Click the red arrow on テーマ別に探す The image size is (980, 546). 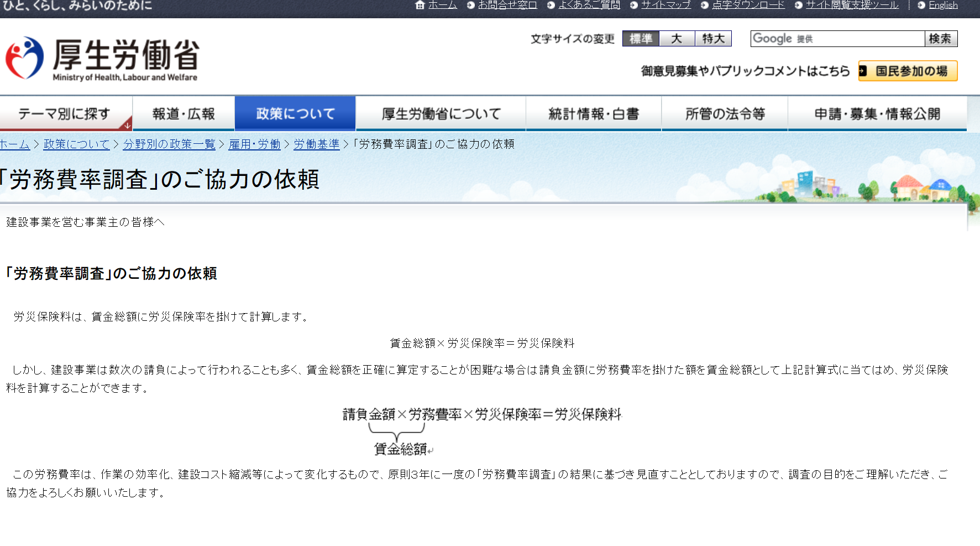127,125
